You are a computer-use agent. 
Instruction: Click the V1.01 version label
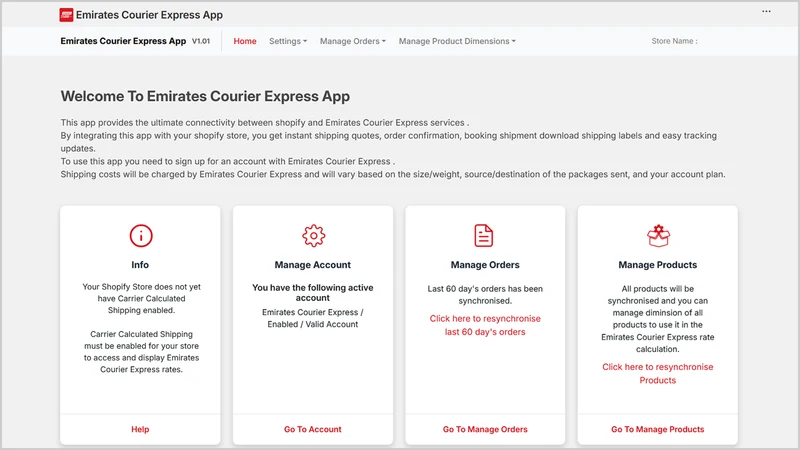click(x=201, y=41)
